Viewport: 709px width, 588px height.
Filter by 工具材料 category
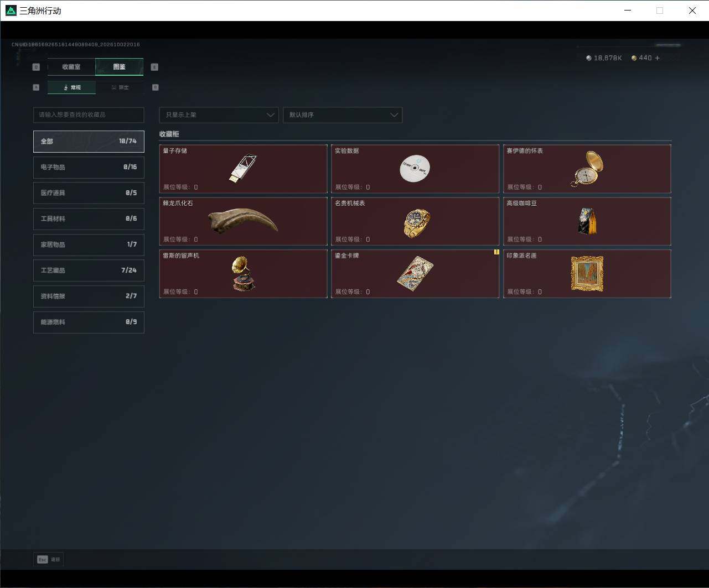click(x=89, y=218)
